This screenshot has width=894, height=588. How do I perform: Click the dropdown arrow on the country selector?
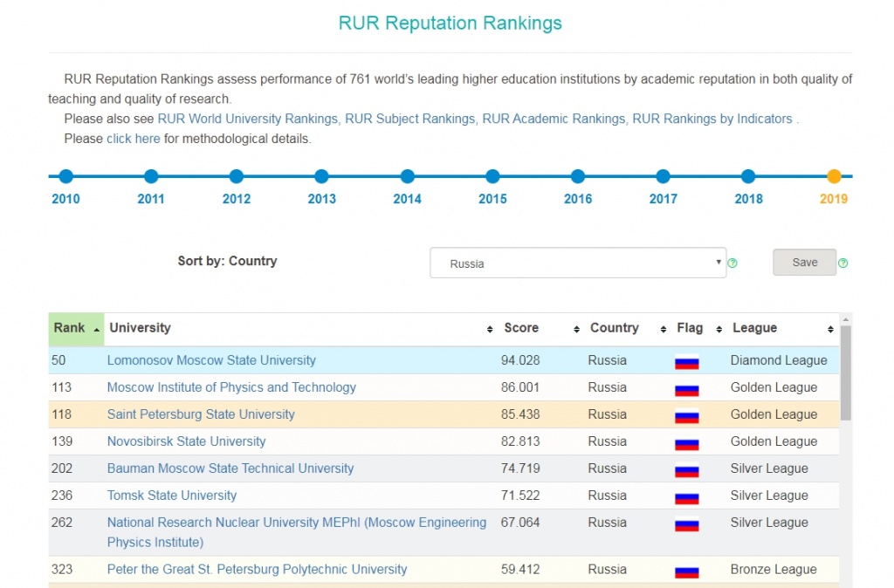(x=718, y=262)
